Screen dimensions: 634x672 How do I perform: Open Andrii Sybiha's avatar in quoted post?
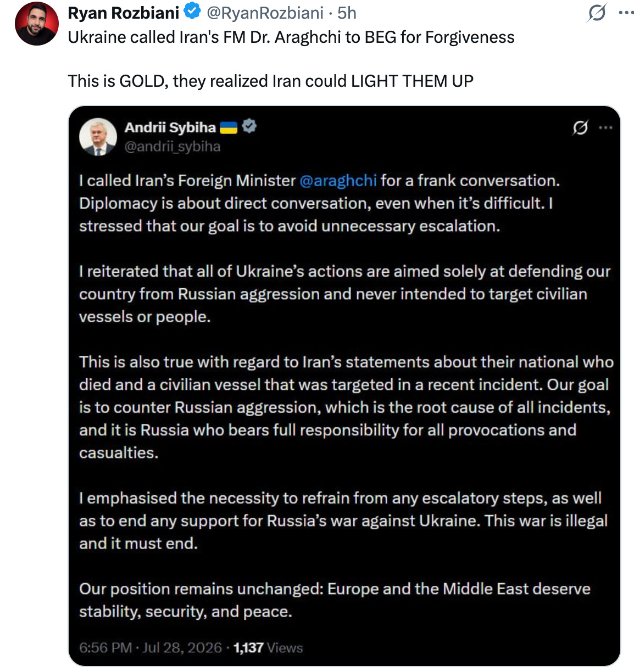pyautogui.click(x=98, y=137)
